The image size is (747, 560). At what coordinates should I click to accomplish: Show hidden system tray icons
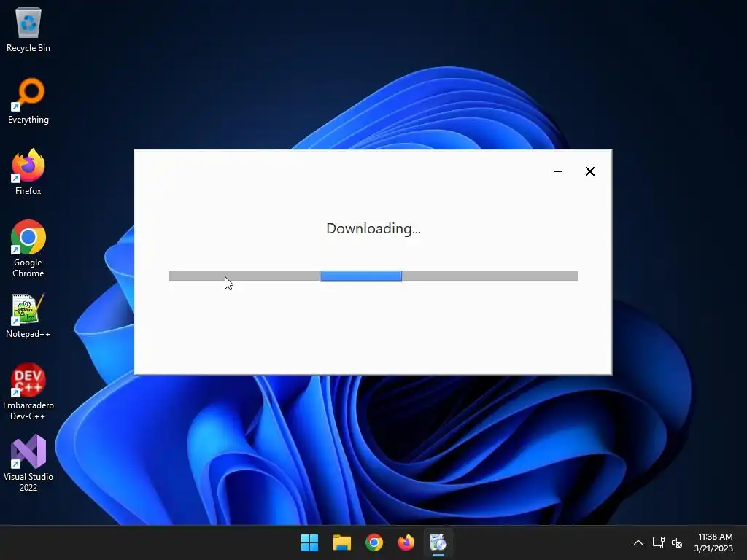click(638, 542)
